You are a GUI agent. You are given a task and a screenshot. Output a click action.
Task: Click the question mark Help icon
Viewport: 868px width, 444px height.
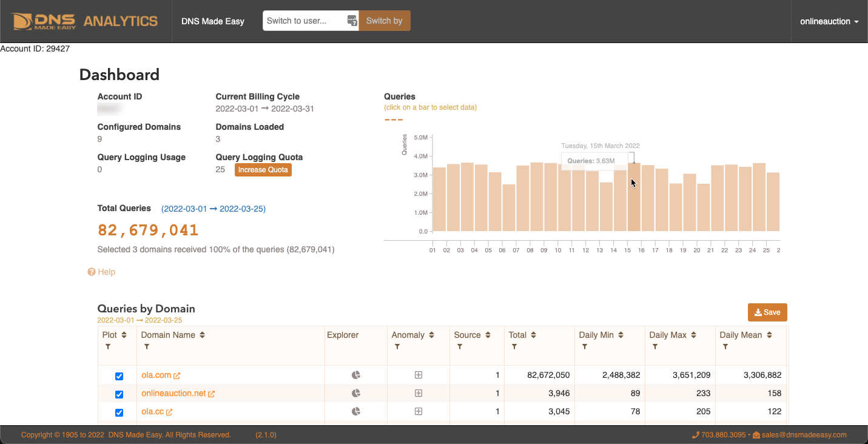[x=92, y=272]
